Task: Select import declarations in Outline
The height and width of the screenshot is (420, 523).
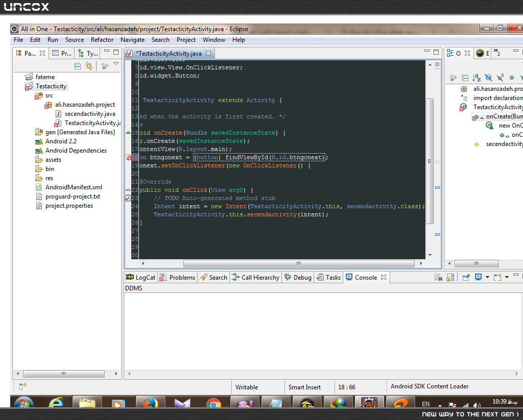Action: pos(498,98)
